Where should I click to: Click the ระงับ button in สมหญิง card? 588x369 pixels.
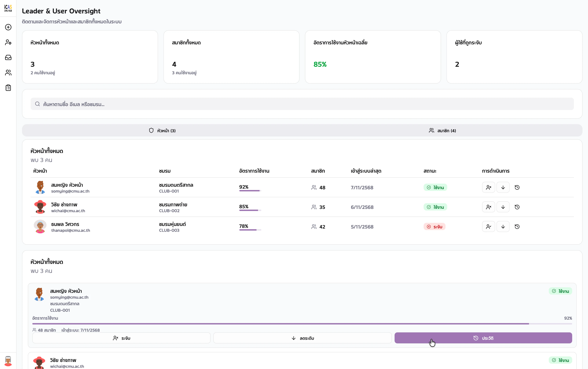[x=121, y=338]
